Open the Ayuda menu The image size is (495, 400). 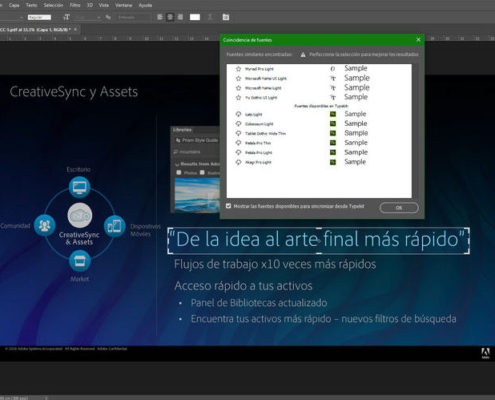(x=145, y=5)
